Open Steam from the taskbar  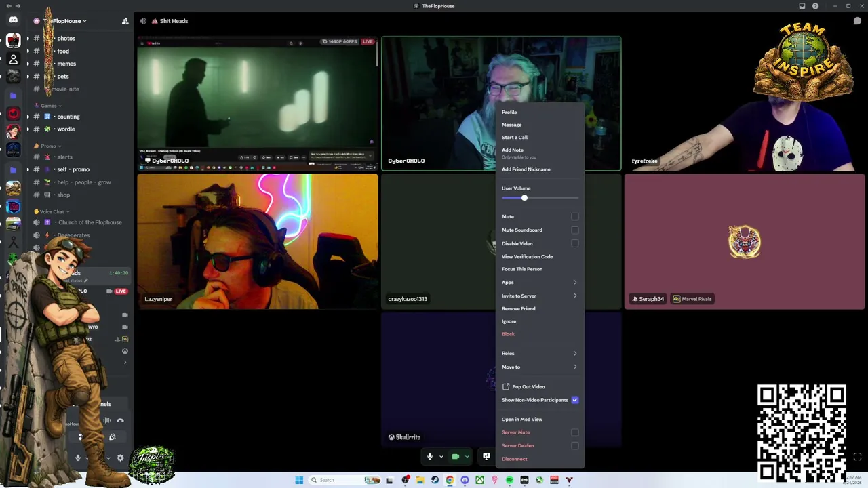[x=435, y=480]
